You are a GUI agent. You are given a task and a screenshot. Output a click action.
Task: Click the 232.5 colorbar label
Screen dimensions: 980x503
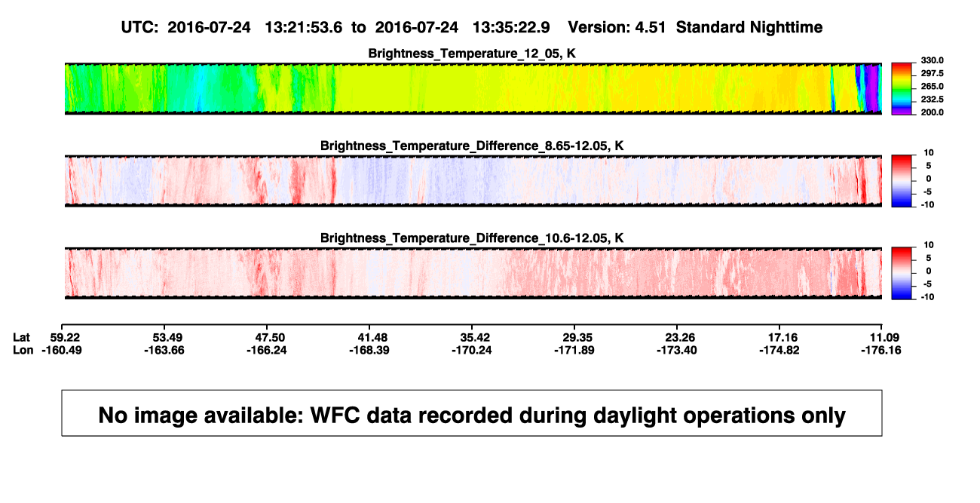932,100
